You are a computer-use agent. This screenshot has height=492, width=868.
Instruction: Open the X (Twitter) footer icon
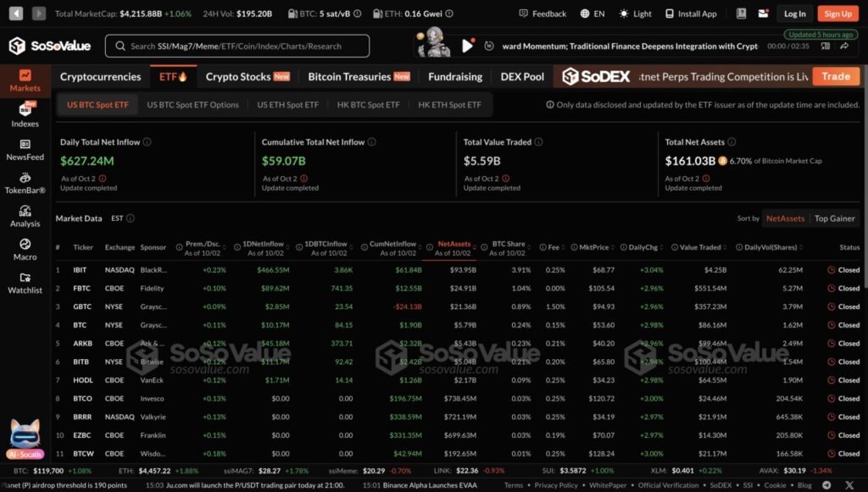(x=849, y=485)
